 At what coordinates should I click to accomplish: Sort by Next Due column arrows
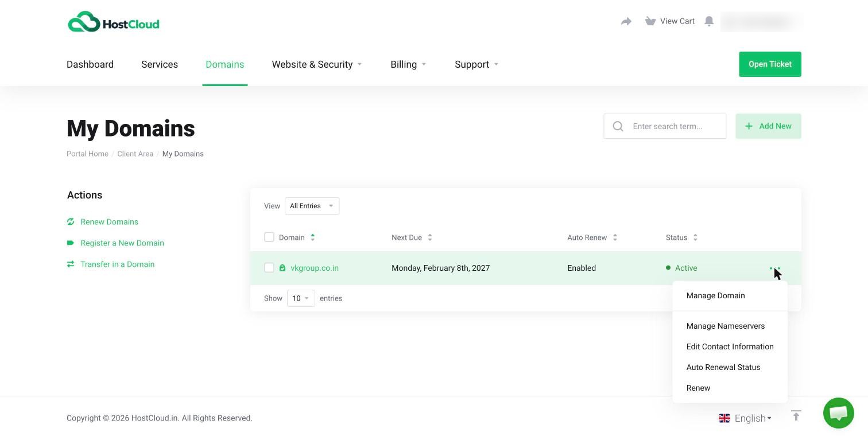click(430, 237)
